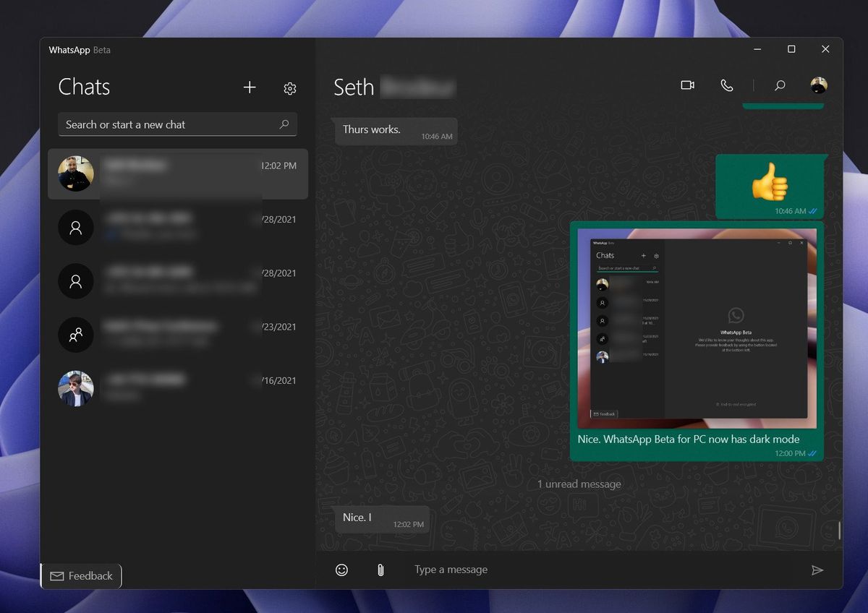Screen dimensions: 868x613
Task: Click the 'Thurs works.' message bubble
Action: click(396, 132)
